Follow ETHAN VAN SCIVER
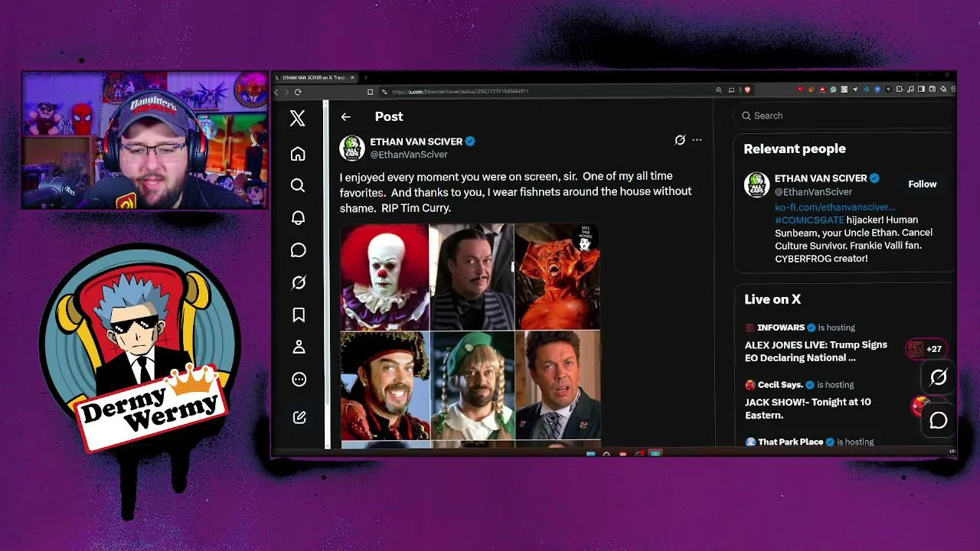The width and height of the screenshot is (980, 551). 922,184
